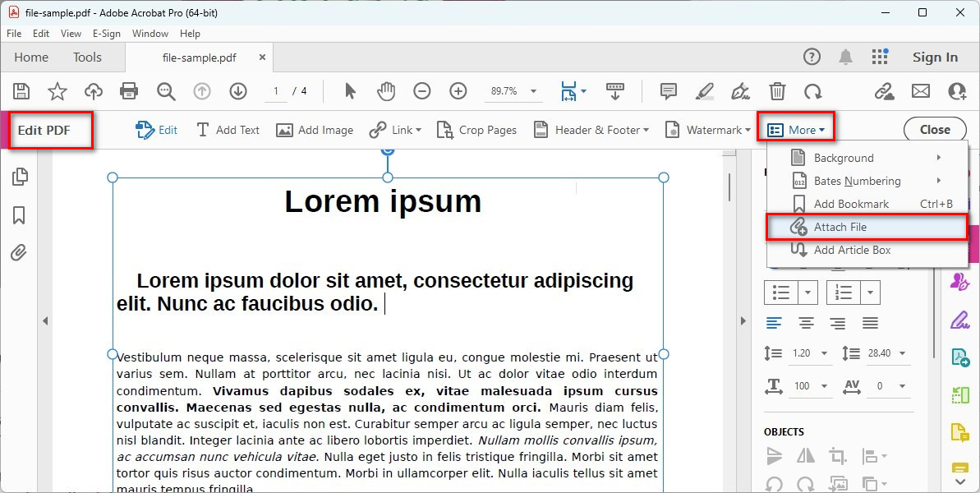Click the Sign In button
The image size is (980, 493).
pos(935,58)
